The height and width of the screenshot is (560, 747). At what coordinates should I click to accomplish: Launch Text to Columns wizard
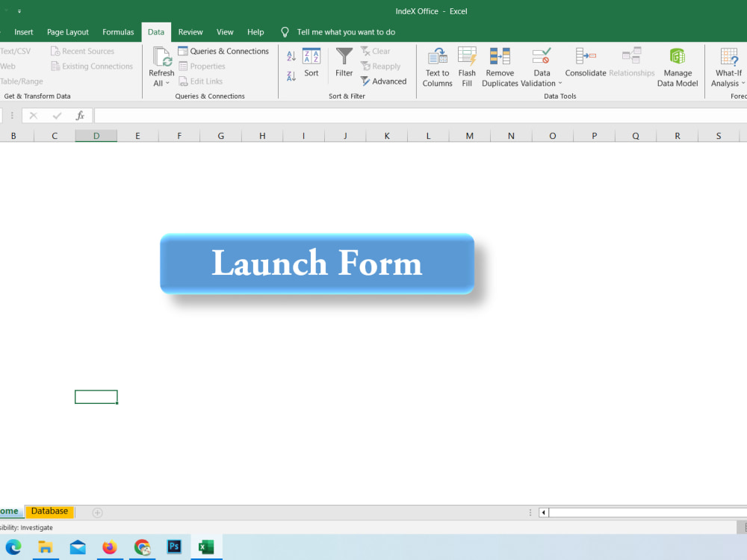click(437, 67)
